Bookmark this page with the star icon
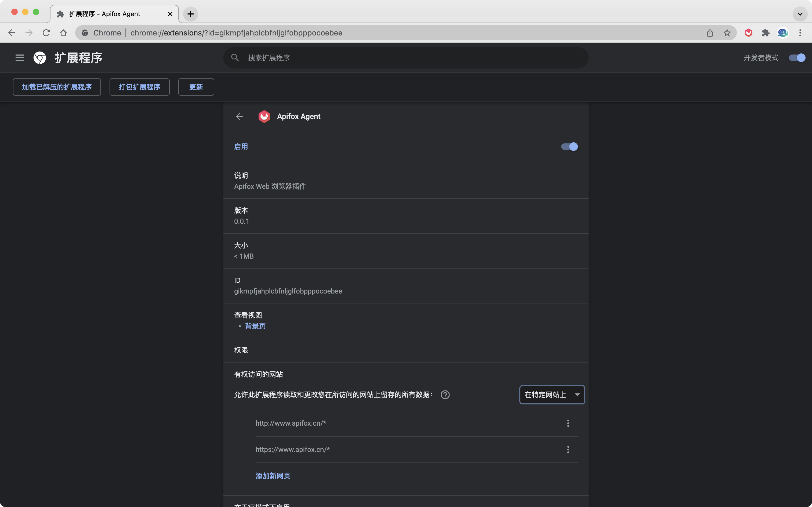Image resolution: width=812 pixels, height=507 pixels. click(727, 33)
